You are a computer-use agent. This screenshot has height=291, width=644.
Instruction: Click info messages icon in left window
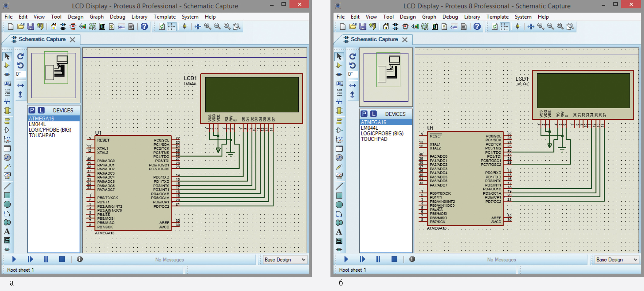click(x=80, y=259)
